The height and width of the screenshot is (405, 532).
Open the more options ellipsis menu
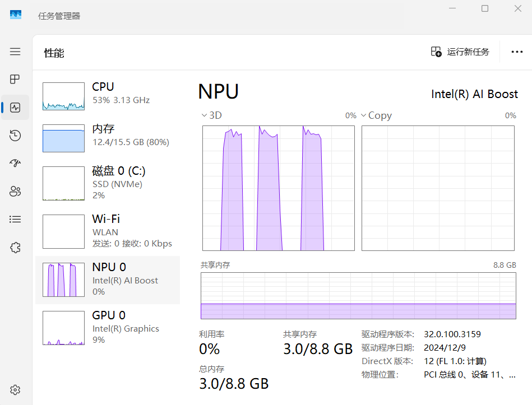click(x=517, y=52)
